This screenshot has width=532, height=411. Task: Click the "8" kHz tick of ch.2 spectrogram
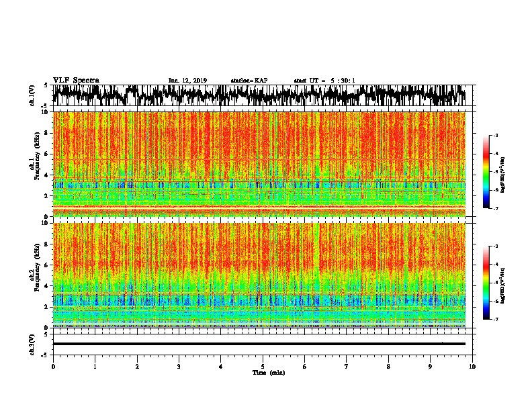[x=46, y=244]
